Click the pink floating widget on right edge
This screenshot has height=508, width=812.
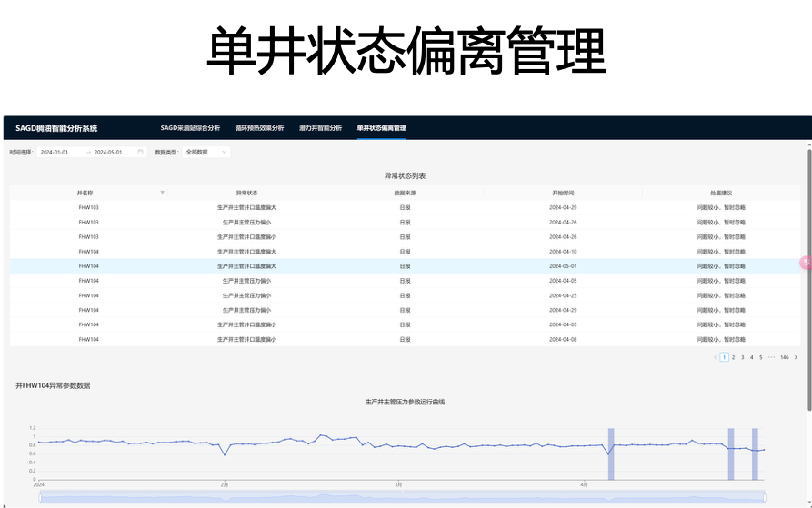[805, 263]
